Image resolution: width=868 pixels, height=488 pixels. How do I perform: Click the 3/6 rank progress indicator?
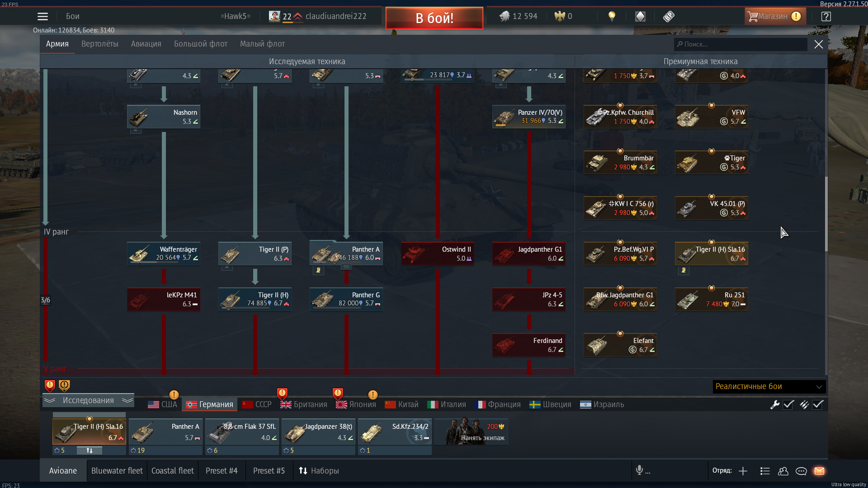[x=45, y=300]
